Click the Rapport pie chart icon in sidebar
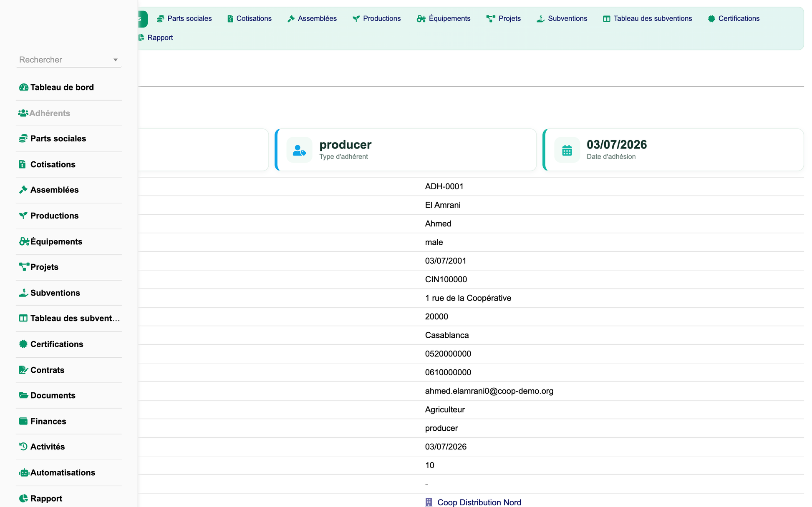Screen dimensions: 812x507 point(23,498)
